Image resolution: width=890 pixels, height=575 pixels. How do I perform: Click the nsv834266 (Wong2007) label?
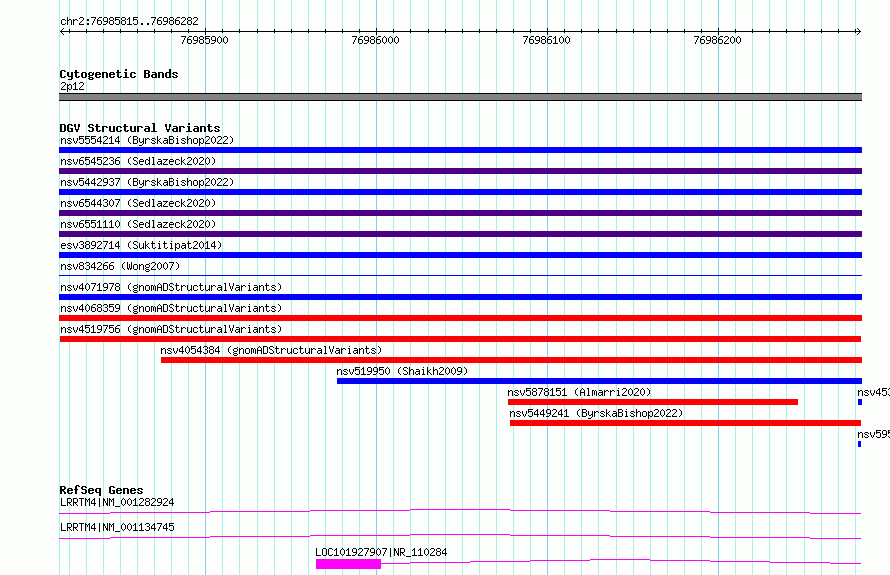pyautogui.click(x=120, y=266)
